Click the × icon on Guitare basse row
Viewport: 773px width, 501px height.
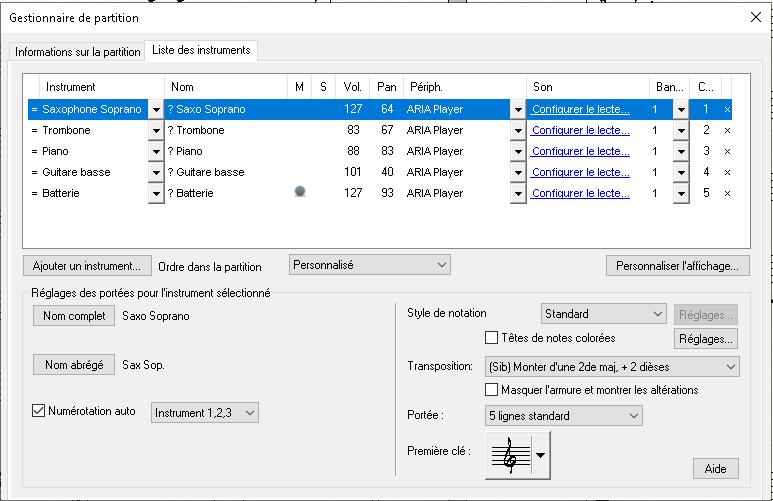[727, 173]
